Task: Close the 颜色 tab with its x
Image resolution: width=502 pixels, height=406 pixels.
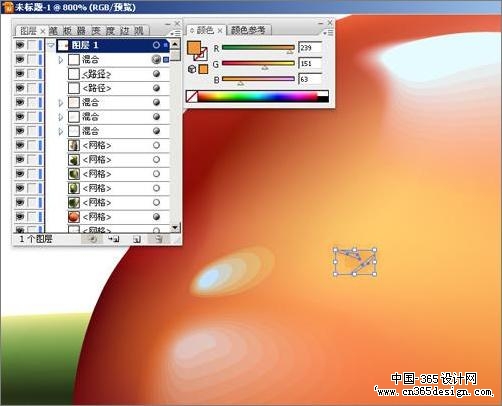Action: point(220,31)
